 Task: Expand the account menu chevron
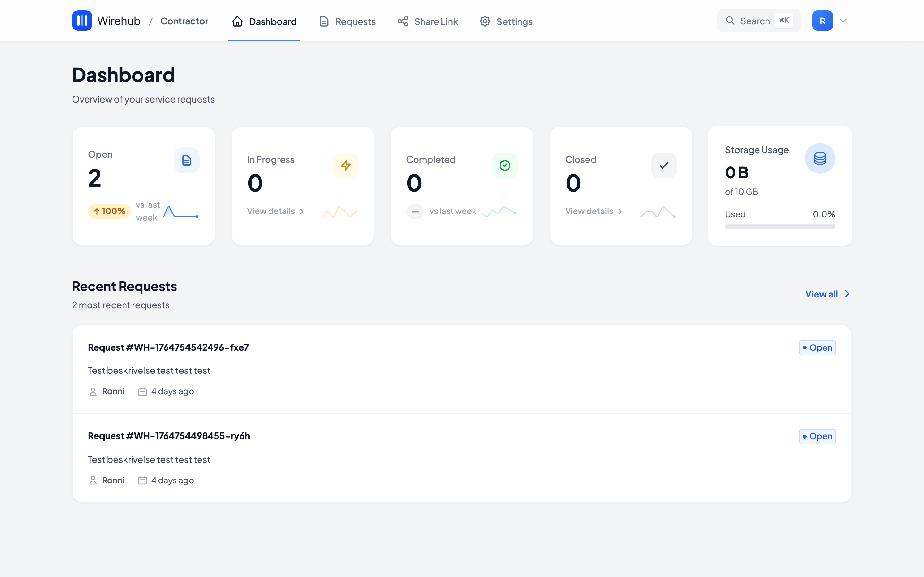[x=843, y=21]
